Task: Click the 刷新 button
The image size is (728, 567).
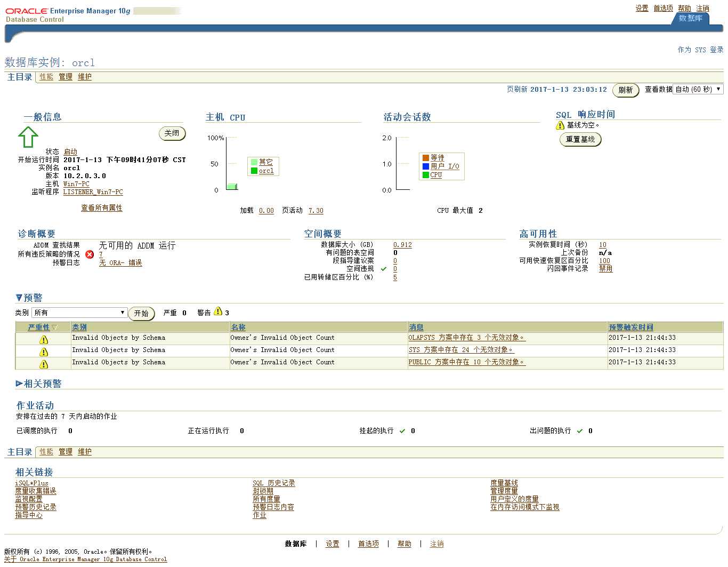Action: (626, 90)
